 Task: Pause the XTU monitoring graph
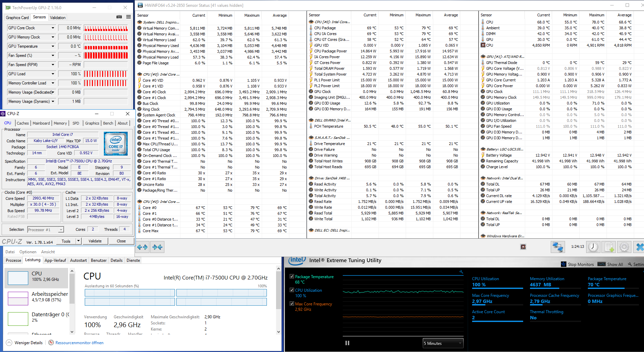pos(347,343)
